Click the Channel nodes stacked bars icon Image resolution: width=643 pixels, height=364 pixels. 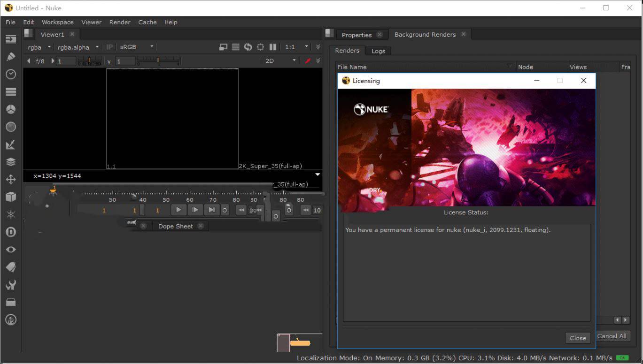coord(10,92)
